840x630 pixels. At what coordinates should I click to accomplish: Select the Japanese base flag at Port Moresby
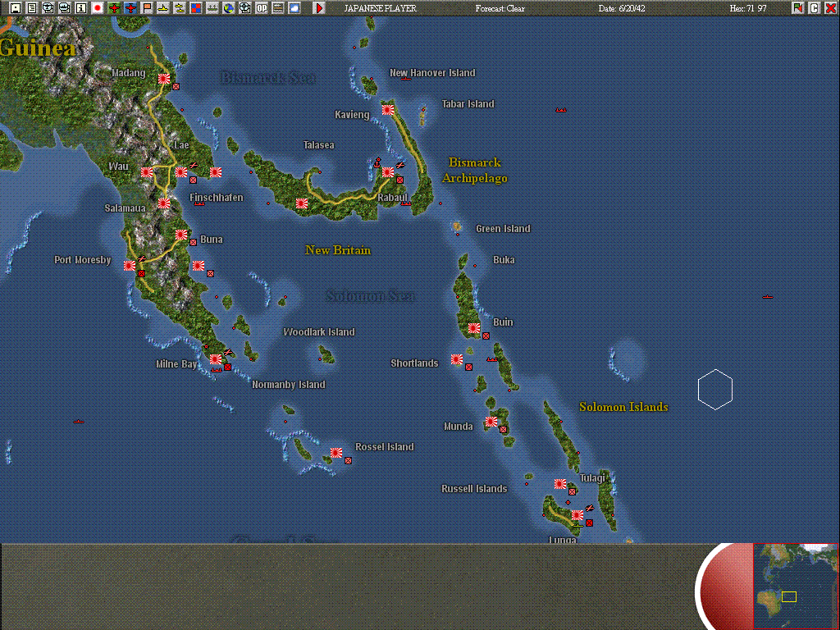coord(130,265)
